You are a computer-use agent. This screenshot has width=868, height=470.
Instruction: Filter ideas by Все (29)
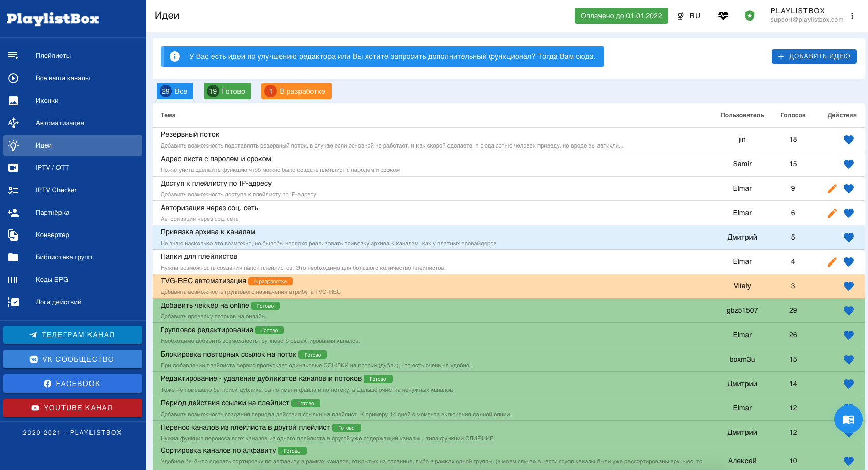click(175, 91)
